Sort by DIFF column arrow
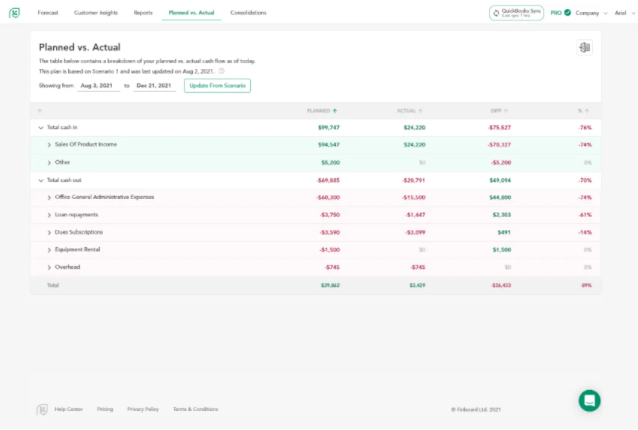 point(506,111)
